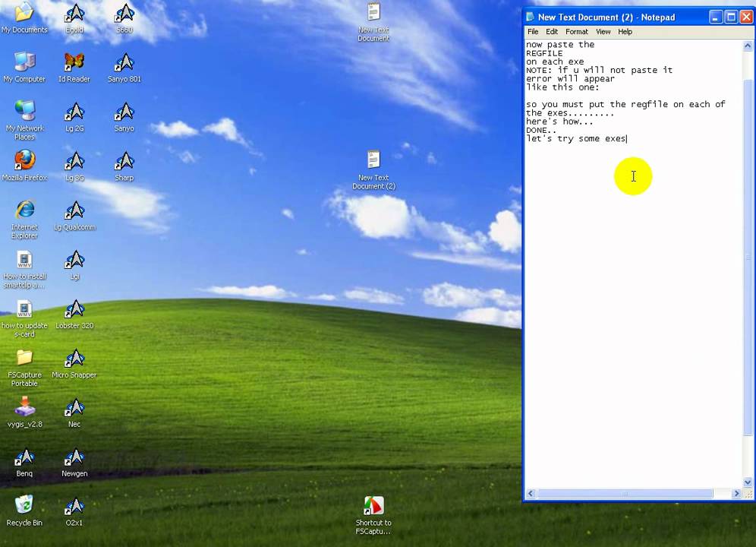Open the Recycle Bin
This screenshot has width=756, height=547.
pos(24,511)
